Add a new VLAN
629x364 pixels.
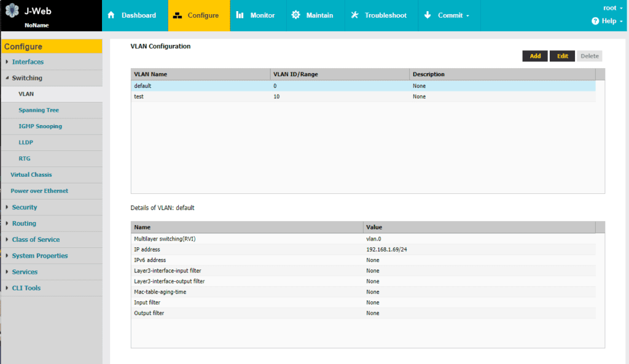click(535, 56)
